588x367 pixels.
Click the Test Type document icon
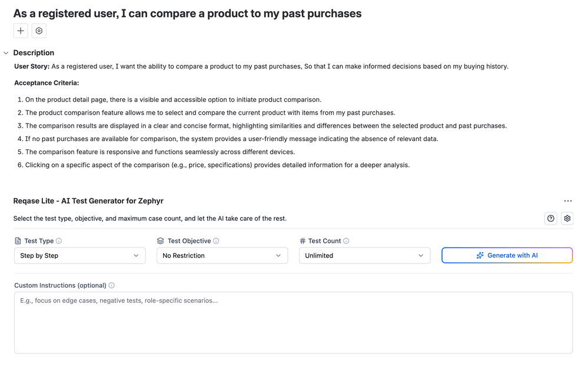click(x=18, y=241)
